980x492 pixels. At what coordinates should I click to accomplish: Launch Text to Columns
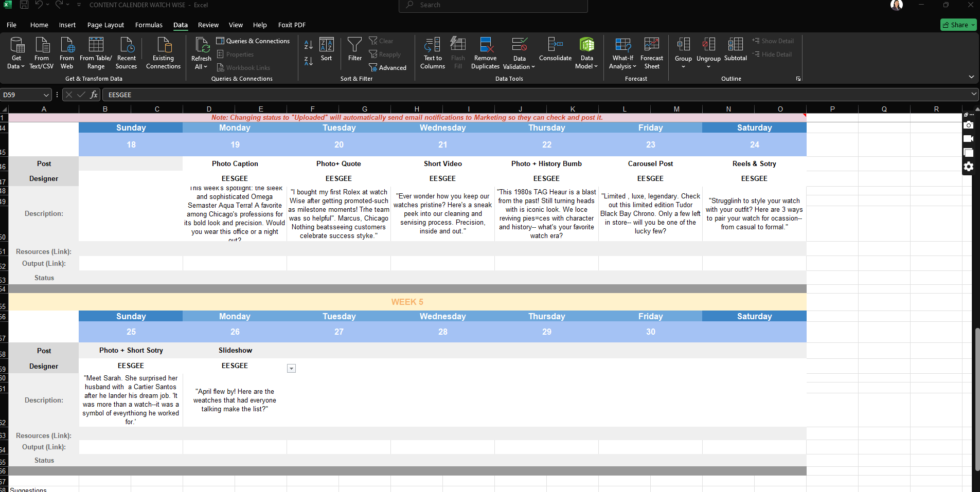click(433, 53)
